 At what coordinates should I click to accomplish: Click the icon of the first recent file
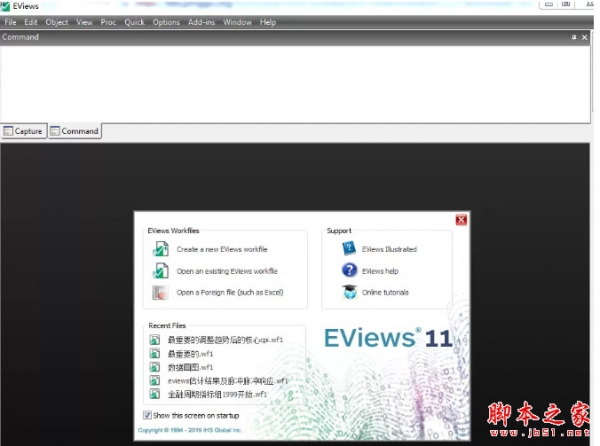[x=155, y=340]
